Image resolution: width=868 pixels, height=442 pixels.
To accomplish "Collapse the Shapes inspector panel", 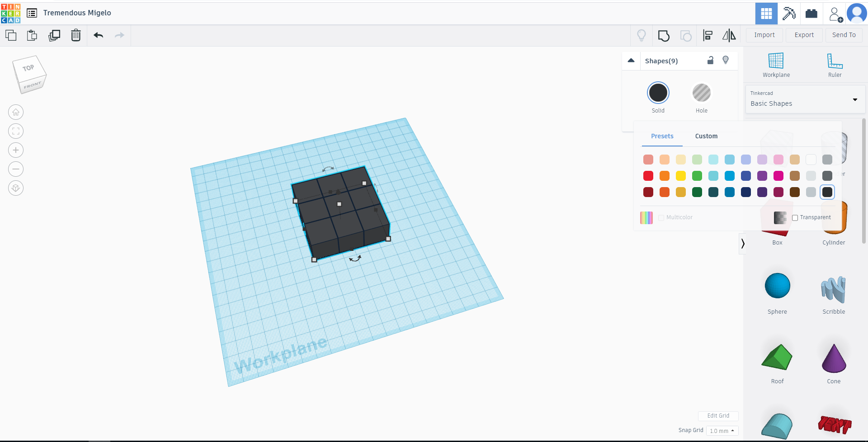I will [631, 61].
